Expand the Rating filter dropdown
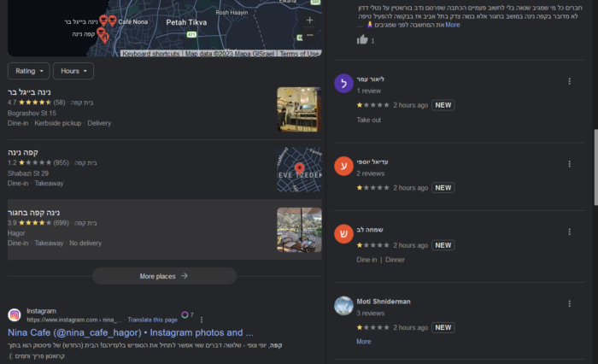The height and width of the screenshot is (364, 598). point(28,71)
